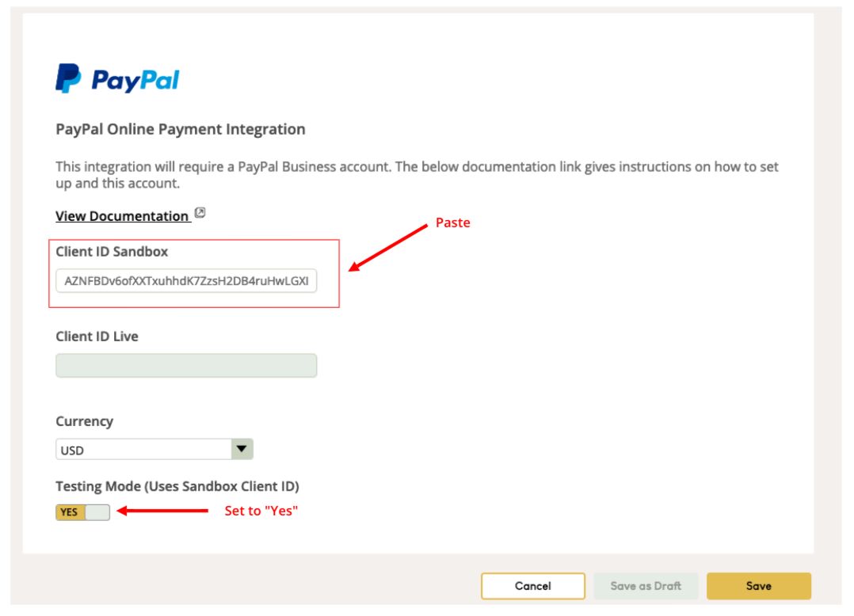Screen dimensions: 854x616
Task: Click the red Paste annotation text
Action: point(453,223)
